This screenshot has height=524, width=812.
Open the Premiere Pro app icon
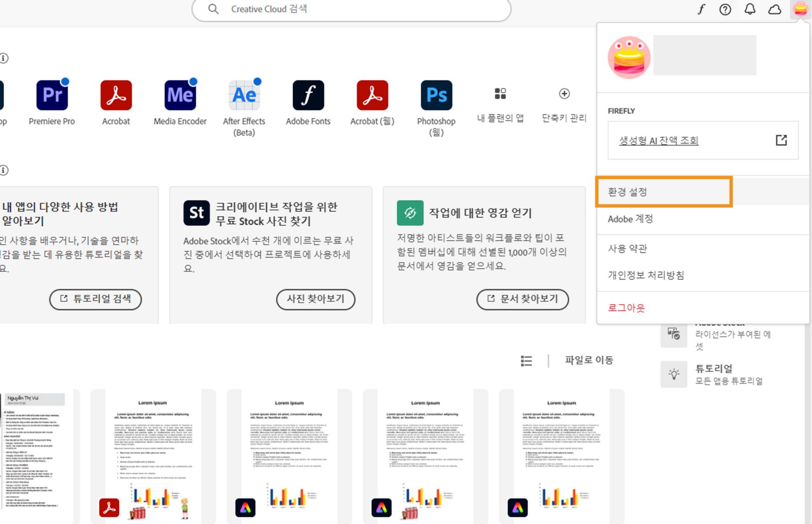[x=52, y=95]
